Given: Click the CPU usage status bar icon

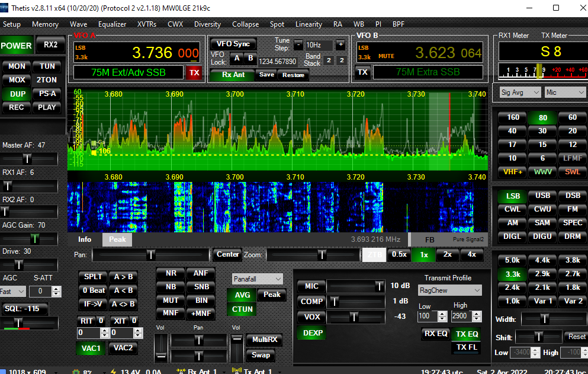Looking at the screenshot, I should (x=75, y=371).
